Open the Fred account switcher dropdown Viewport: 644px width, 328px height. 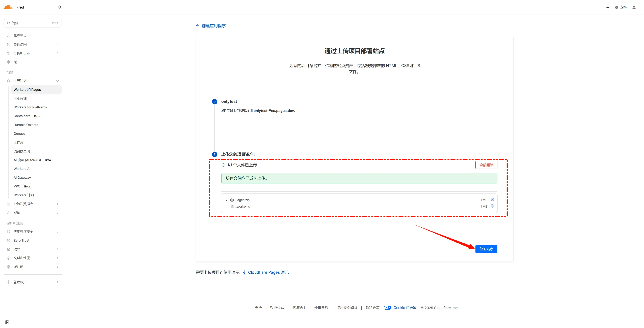click(x=60, y=7)
